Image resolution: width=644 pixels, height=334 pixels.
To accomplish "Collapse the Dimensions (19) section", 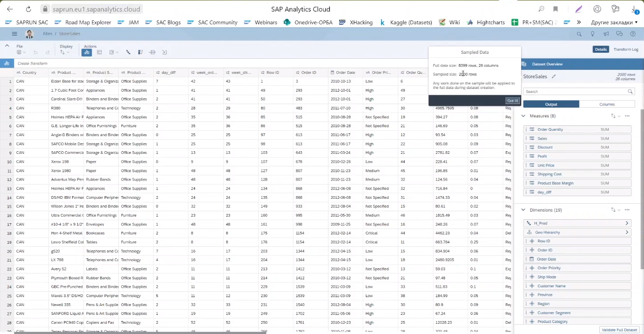I will [523, 210].
